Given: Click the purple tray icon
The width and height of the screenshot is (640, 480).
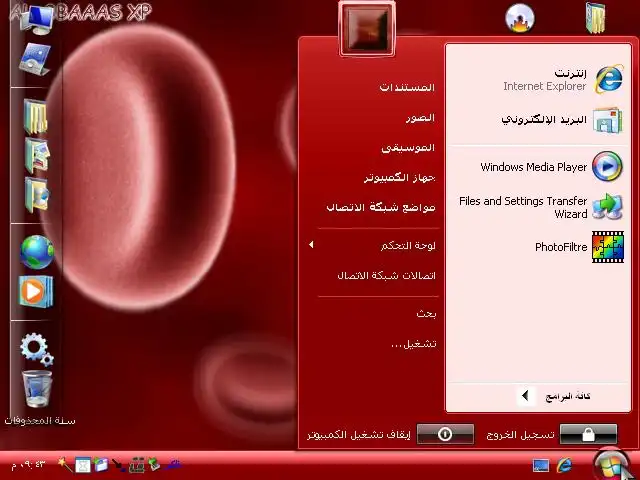Looking at the screenshot, I should pyautogui.click(x=174, y=464).
